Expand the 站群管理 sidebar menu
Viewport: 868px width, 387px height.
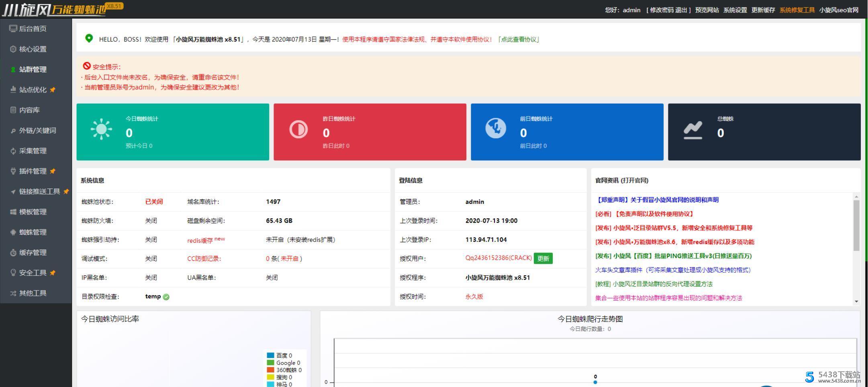click(33, 70)
